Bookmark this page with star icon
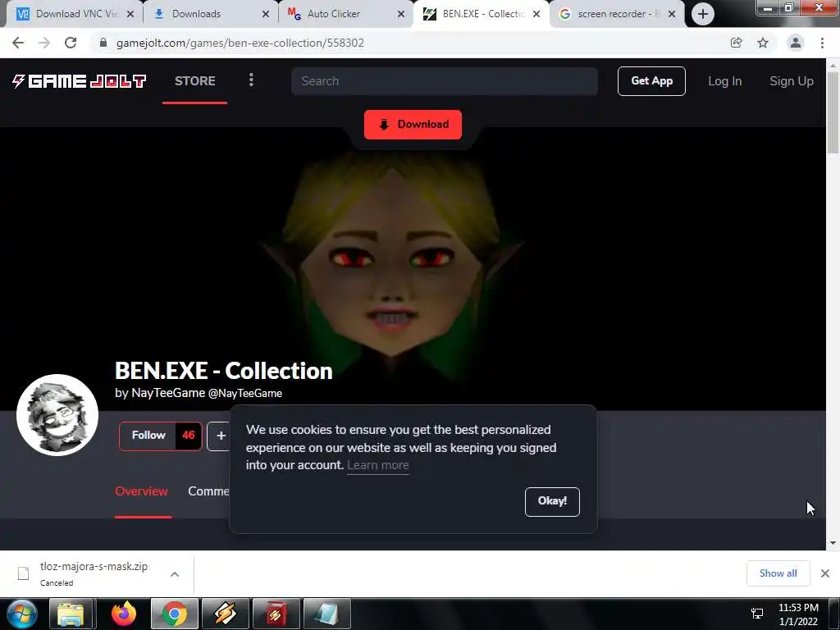 pyautogui.click(x=763, y=43)
